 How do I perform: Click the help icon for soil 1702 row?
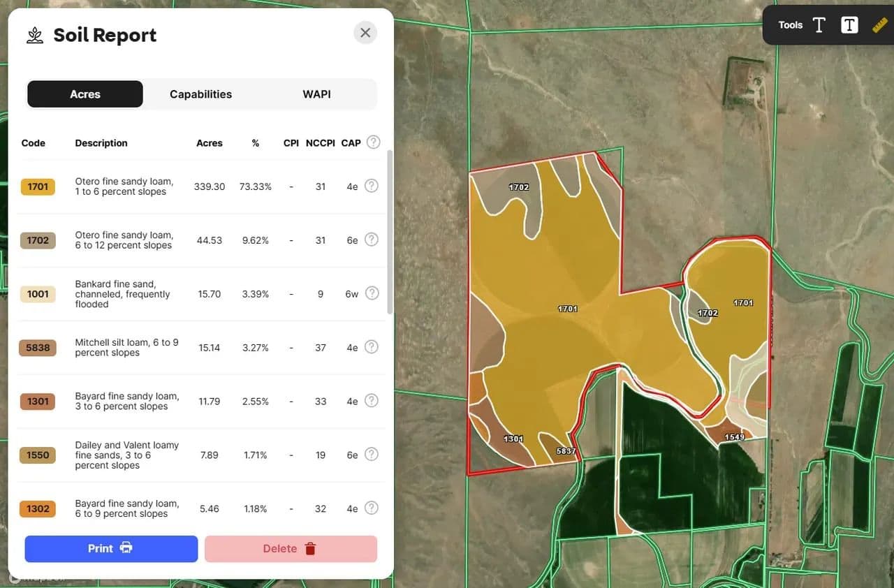point(372,240)
